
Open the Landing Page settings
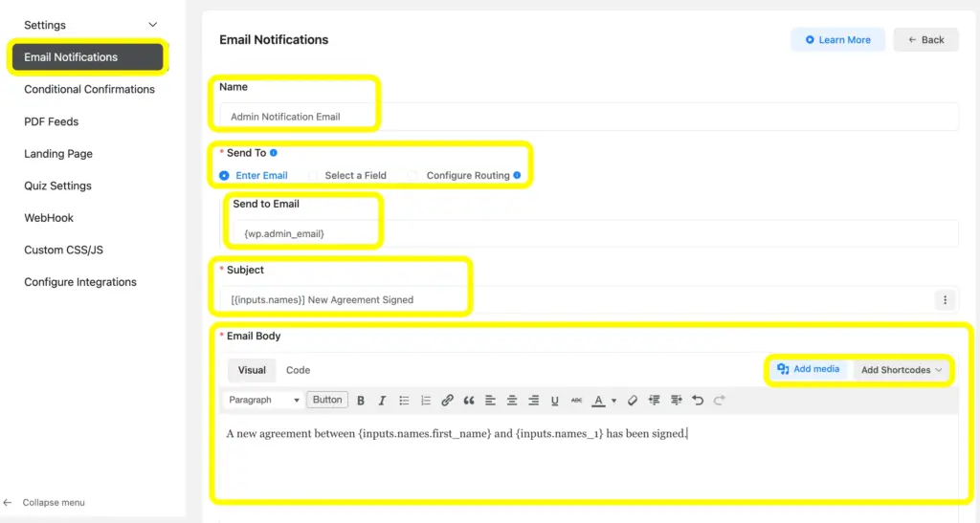58,154
